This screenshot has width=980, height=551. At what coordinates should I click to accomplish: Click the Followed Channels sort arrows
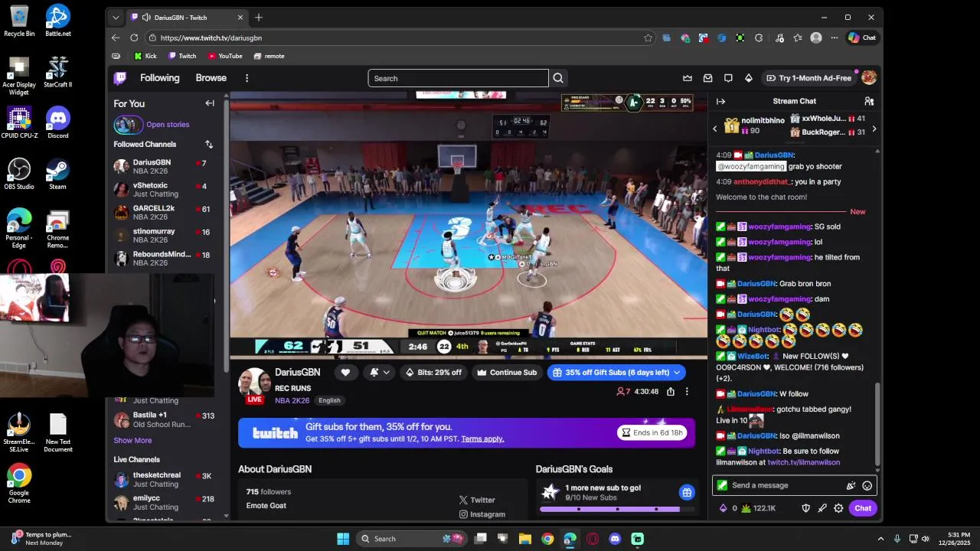tap(209, 144)
